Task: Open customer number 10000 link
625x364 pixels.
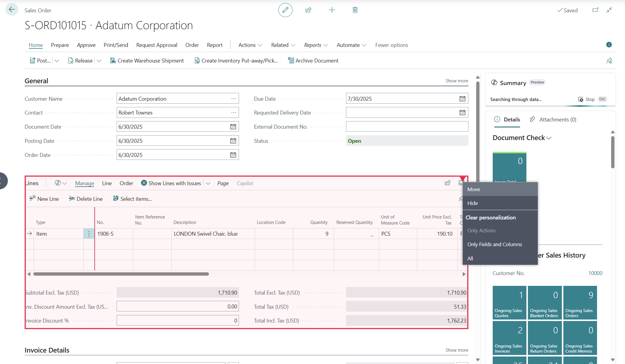Action: (595, 273)
